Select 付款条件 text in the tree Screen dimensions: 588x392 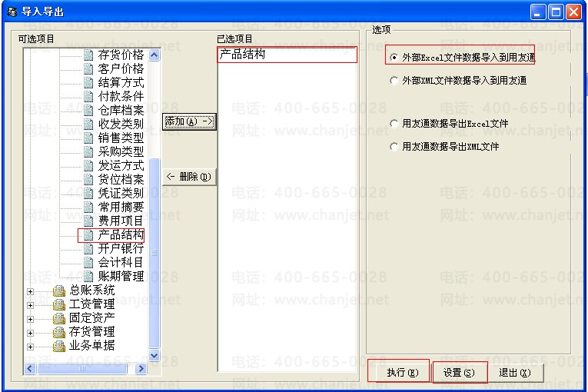coord(121,97)
